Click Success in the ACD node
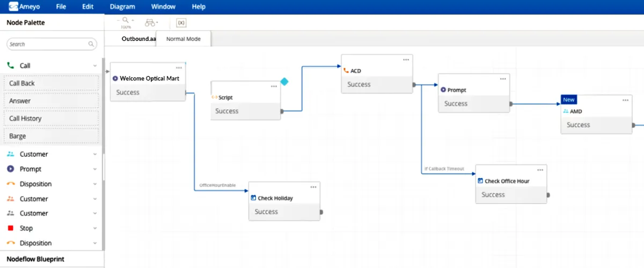 point(358,84)
